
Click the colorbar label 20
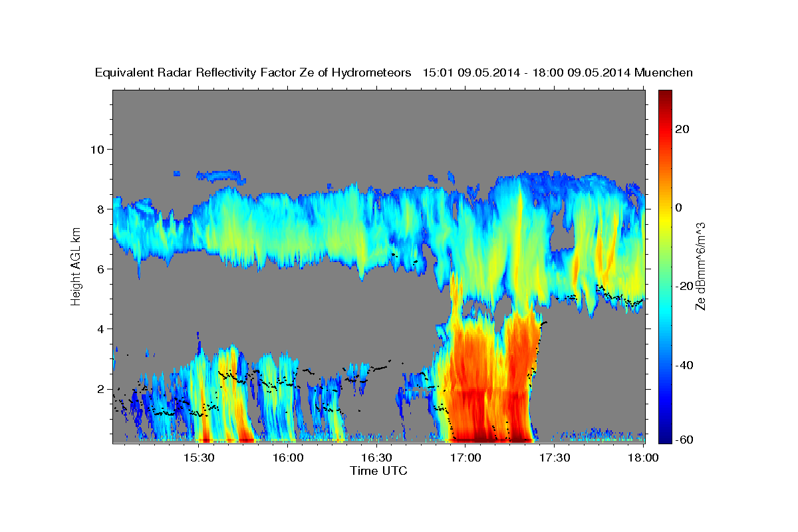[x=681, y=129]
